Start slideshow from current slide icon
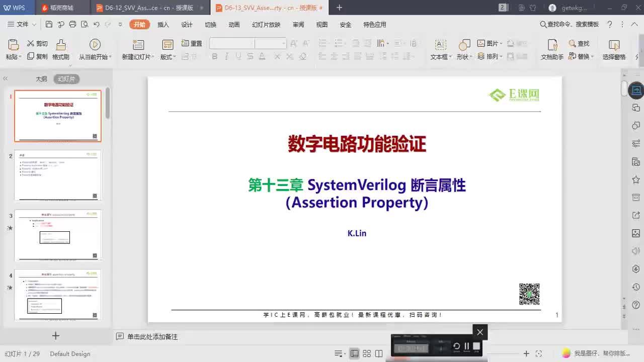This screenshot has height=362, width=644. click(95, 44)
